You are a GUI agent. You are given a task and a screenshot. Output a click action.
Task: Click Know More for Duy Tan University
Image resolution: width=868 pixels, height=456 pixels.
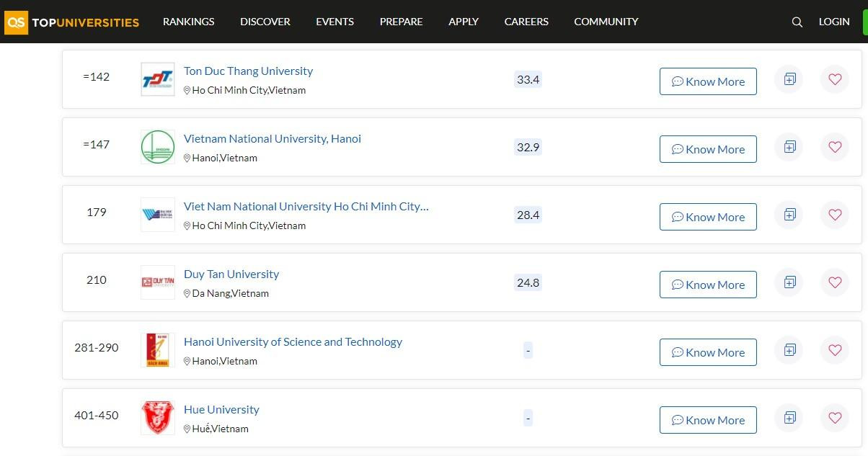707,285
